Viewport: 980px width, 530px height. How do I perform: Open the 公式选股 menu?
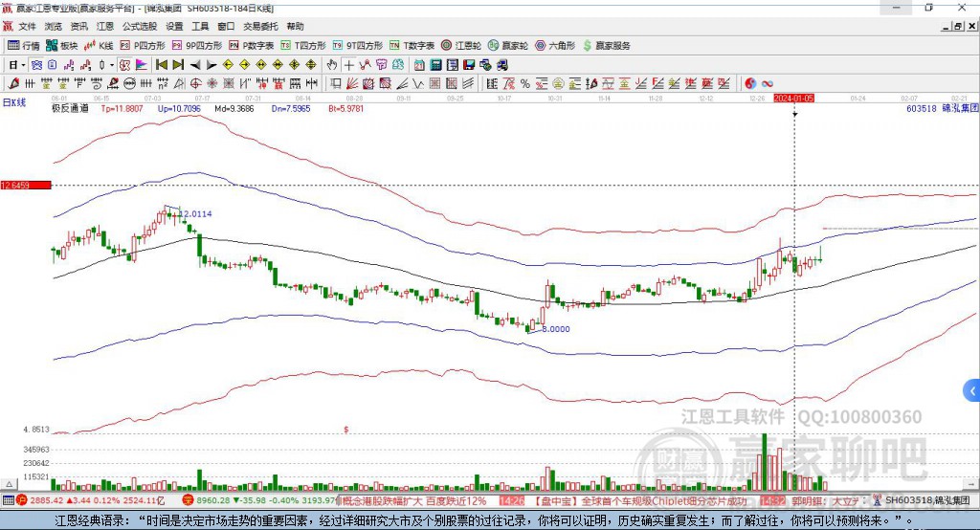pyautogui.click(x=140, y=26)
